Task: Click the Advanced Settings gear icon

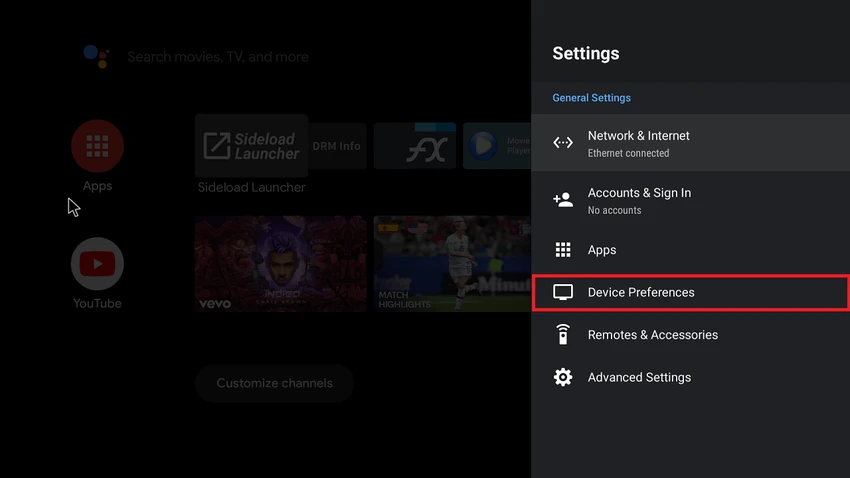Action: point(563,377)
